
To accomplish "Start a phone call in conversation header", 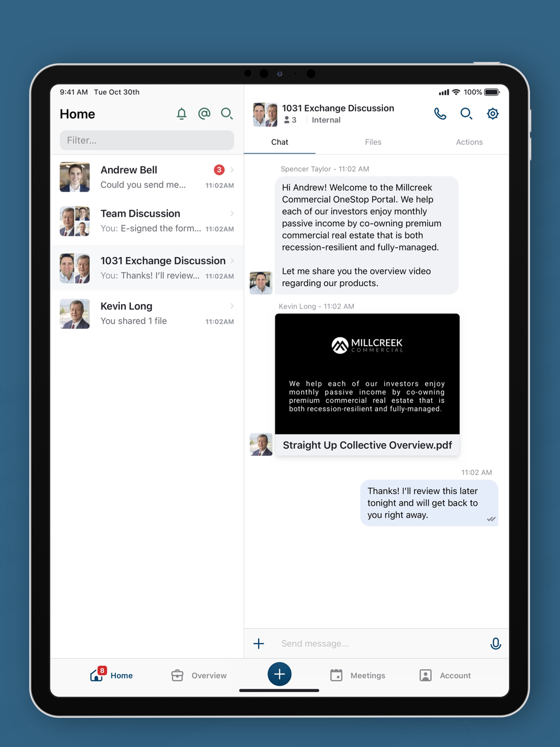I will [x=440, y=114].
